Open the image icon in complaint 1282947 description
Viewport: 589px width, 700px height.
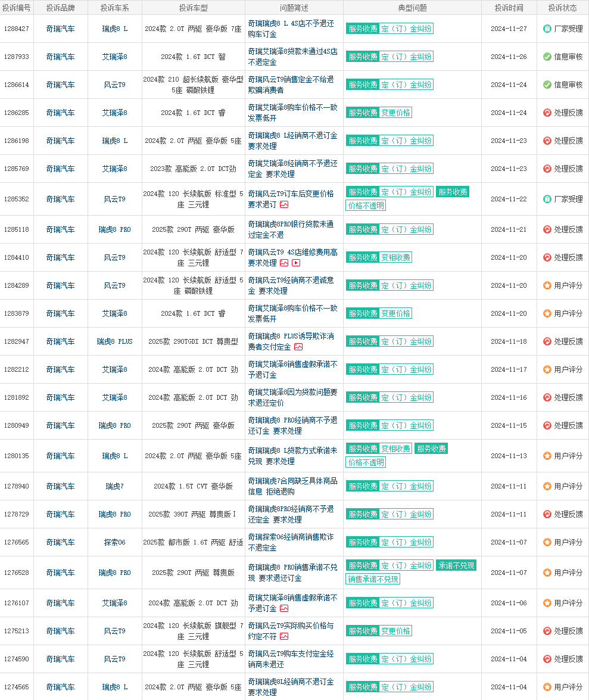(x=298, y=347)
